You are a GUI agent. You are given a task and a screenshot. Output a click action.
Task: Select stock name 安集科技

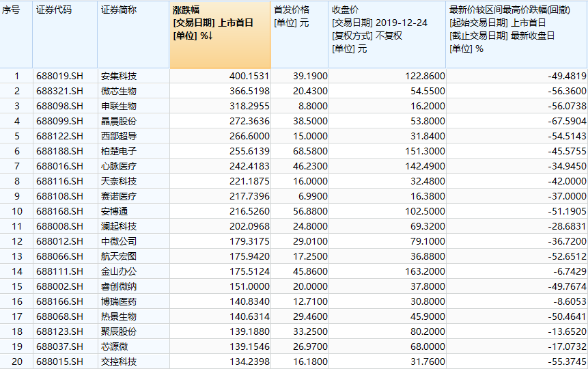[x=119, y=77]
